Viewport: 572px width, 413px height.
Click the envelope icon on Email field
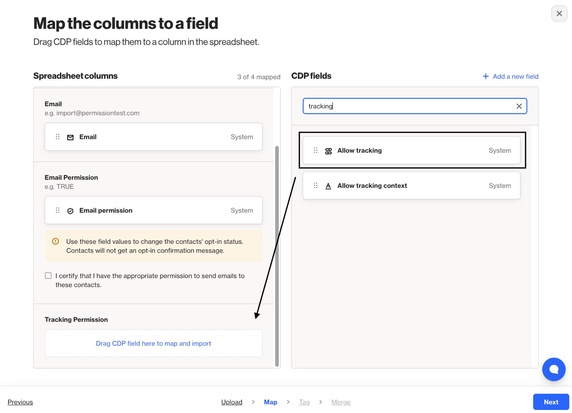(70, 137)
